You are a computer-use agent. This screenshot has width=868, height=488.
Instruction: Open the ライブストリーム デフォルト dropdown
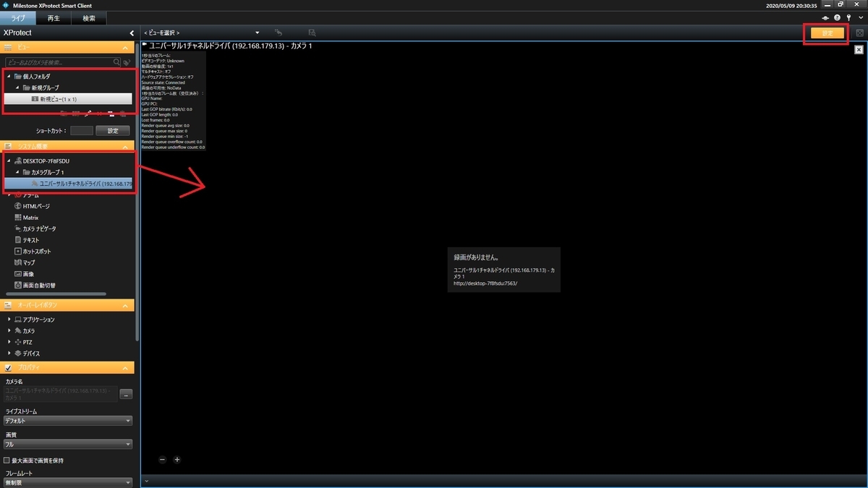click(x=68, y=420)
